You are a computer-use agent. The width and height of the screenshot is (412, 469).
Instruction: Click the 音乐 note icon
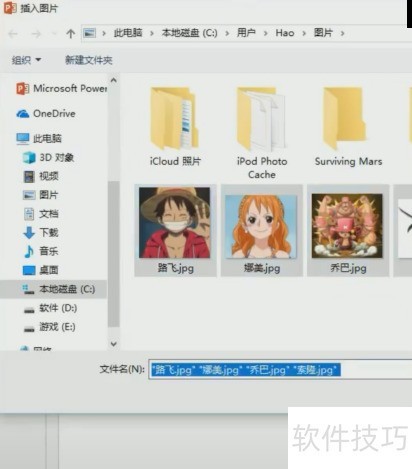(29, 251)
